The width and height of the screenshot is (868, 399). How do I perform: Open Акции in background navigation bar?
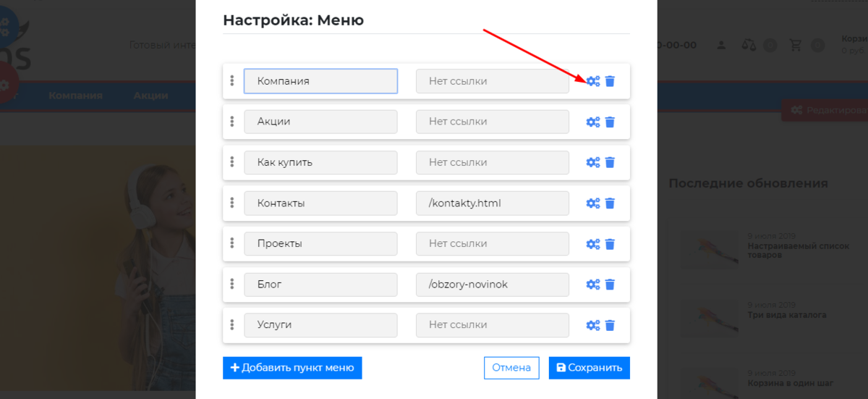click(x=150, y=96)
